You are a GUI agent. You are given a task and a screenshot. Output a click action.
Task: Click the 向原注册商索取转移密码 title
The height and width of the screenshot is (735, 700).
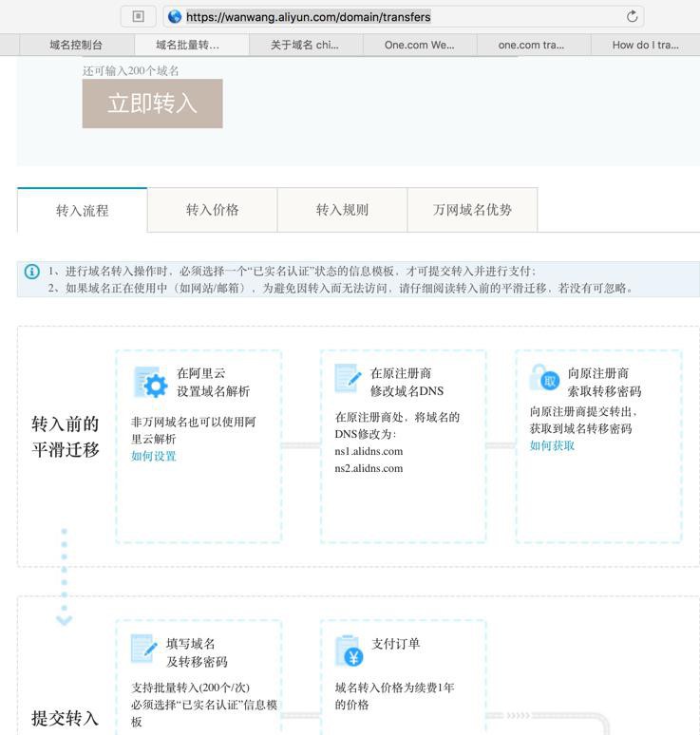(x=604, y=383)
